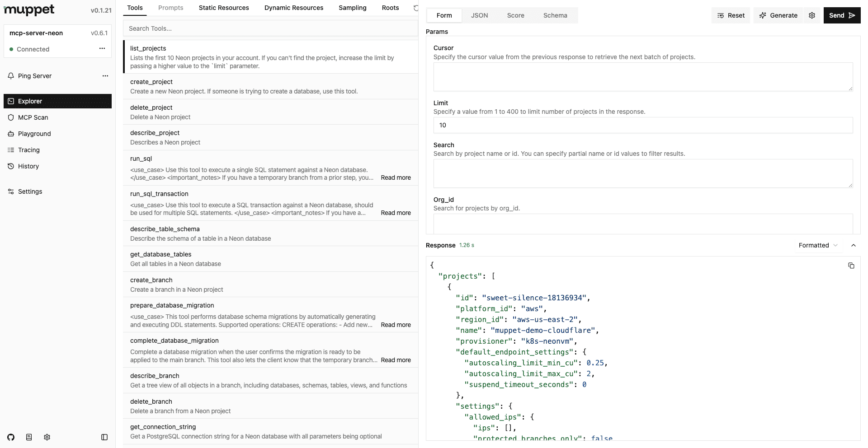Open the Schema tab
The height and width of the screenshot is (448, 868).
[555, 15]
